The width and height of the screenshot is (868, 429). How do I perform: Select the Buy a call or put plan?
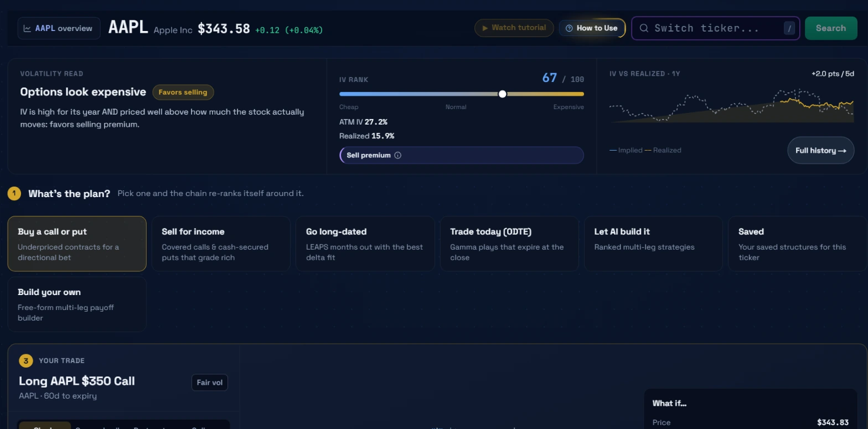(x=77, y=244)
